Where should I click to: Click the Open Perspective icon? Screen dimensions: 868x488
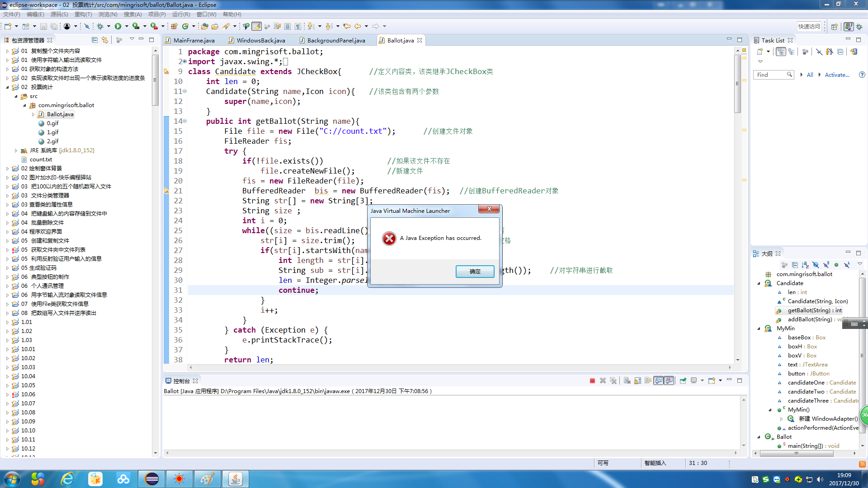[x=835, y=26]
